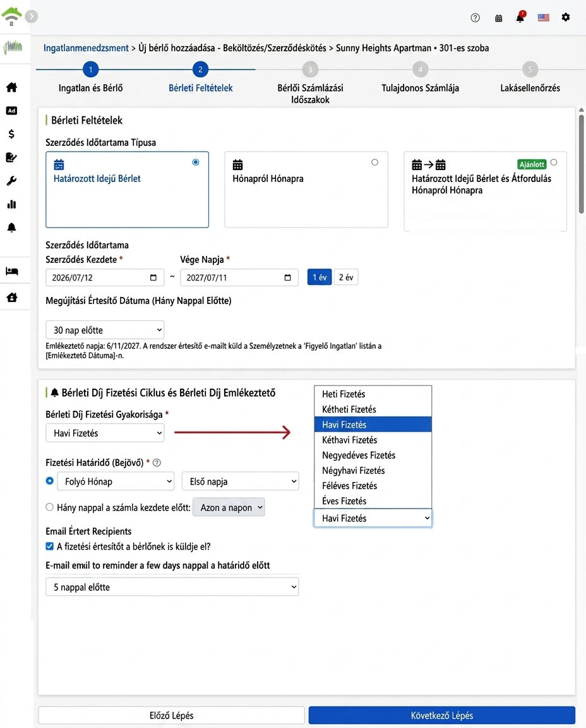Choose highlighted Havi Fizetés option

tap(373, 425)
